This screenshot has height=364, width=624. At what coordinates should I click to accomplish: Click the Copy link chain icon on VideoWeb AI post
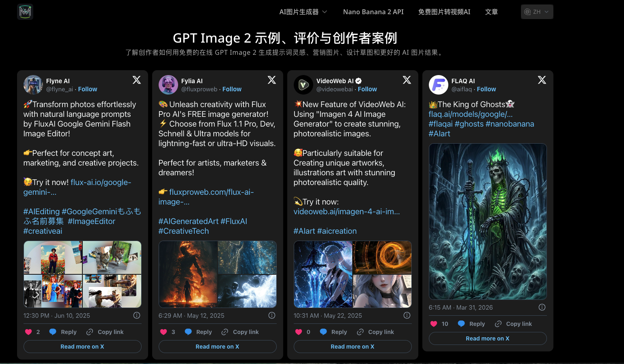pyautogui.click(x=360, y=332)
